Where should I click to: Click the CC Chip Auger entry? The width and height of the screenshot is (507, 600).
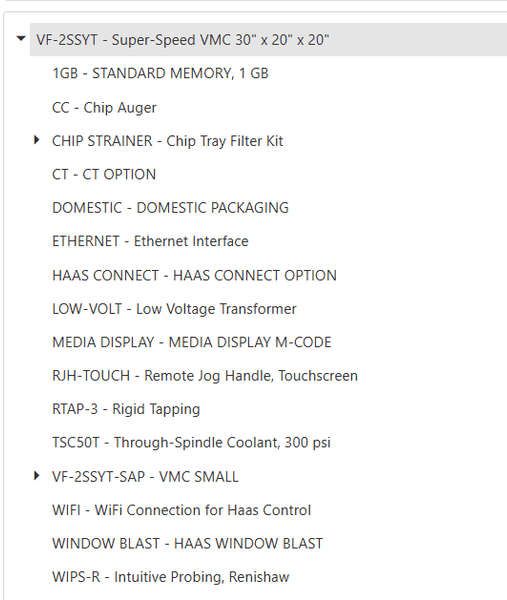click(104, 108)
